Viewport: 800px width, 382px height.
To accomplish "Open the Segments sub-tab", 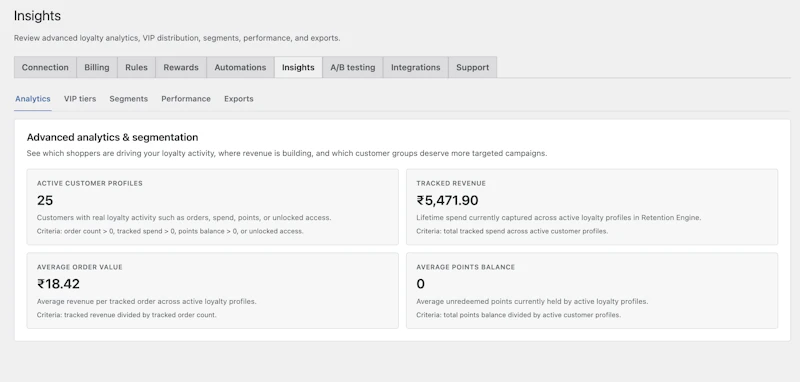I will click(x=129, y=99).
